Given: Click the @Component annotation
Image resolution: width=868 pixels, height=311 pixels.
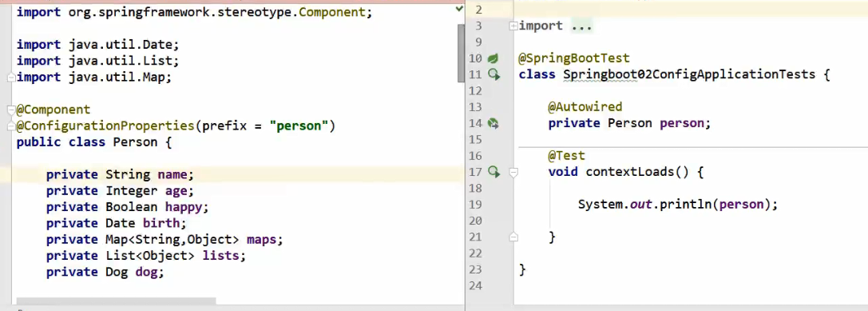Looking at the screenshot, I should 54,110.
